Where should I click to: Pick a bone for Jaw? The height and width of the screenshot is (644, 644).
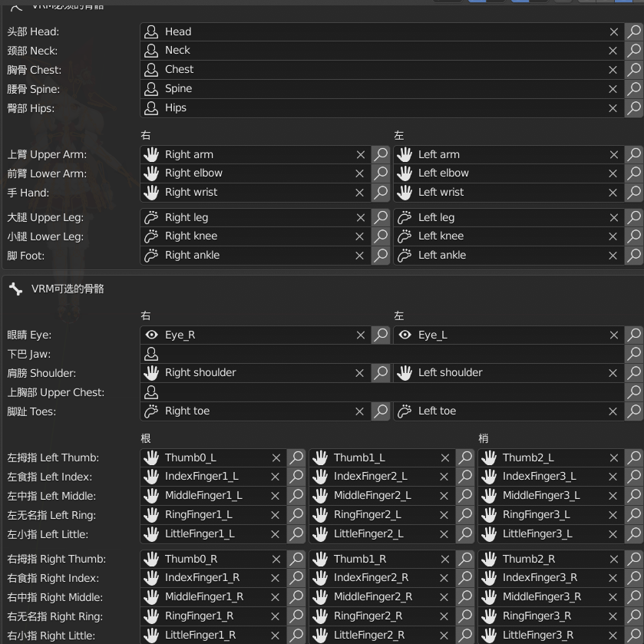tap(634, 354)
